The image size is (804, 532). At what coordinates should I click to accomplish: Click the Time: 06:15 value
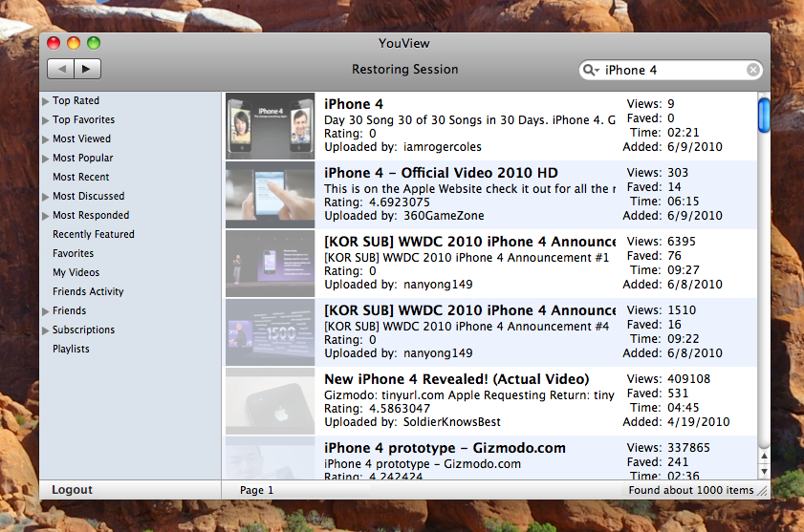pos(683,202)
